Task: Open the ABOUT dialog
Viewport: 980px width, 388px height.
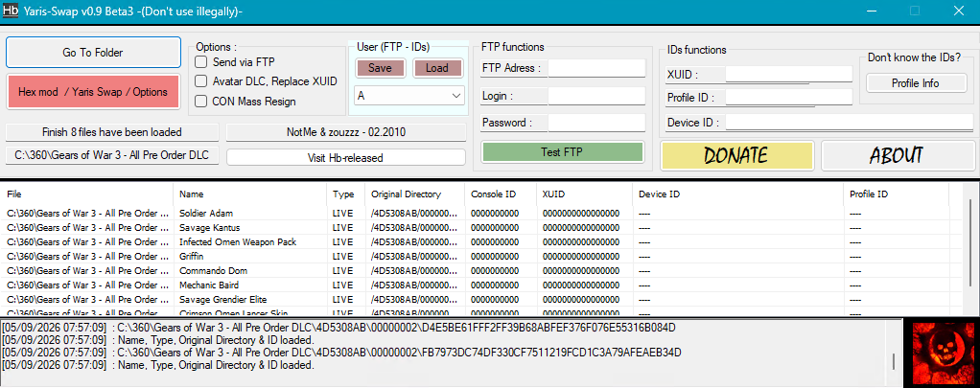Action: click(x=897, y=155)
